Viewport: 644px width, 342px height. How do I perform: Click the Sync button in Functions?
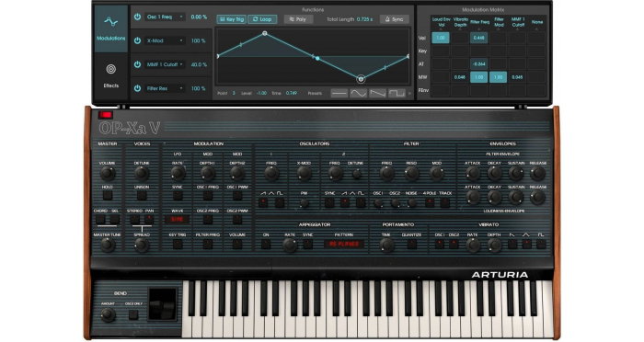pyautogui.click(x=395, y=19)
